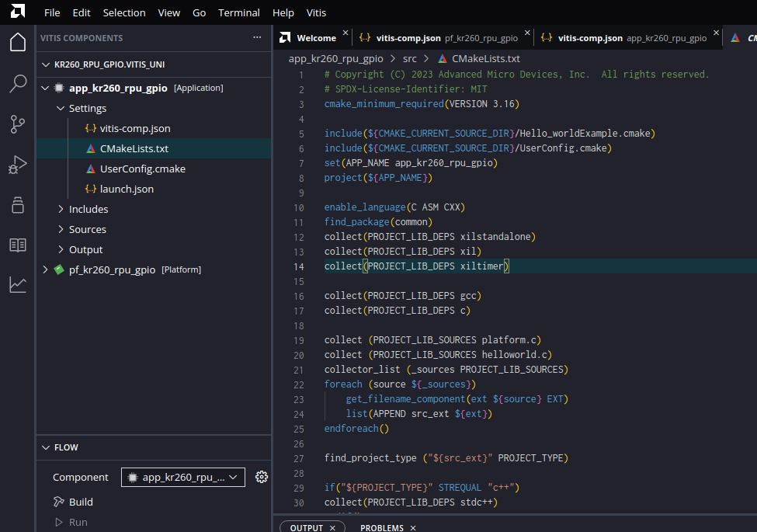Open UserConfig.cmake from the tree

coord(142,169)
